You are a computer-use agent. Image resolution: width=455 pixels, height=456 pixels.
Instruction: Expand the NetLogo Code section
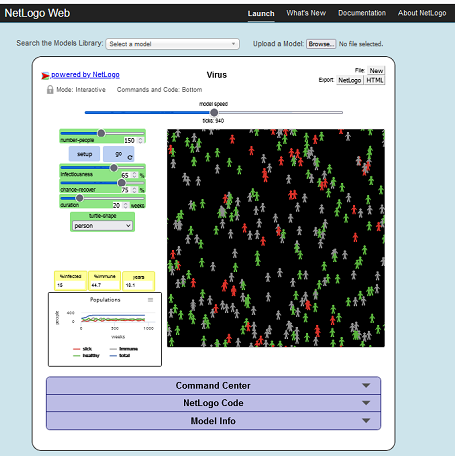coord(213,403)
